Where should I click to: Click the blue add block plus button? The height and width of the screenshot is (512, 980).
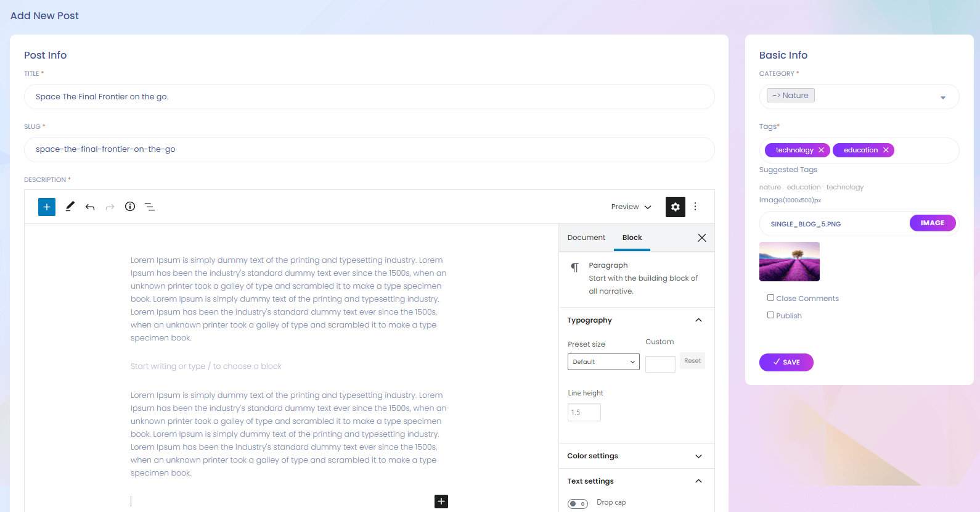[x=47, y=207]
